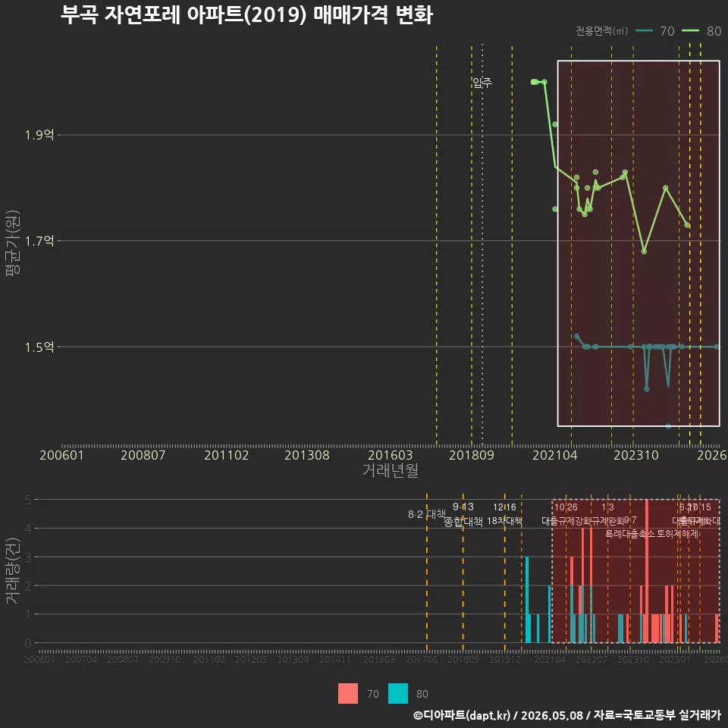Image resolution: width=728 pixels, height=728 pixels.
Task: Click the 1·3 annotation in the volume chart
Action: (607, 507)
